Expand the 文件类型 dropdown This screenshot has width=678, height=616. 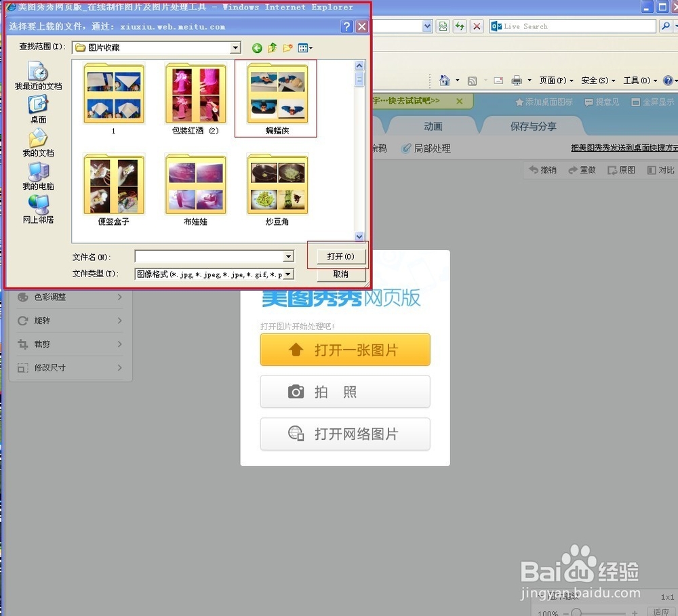coord(288,274)
